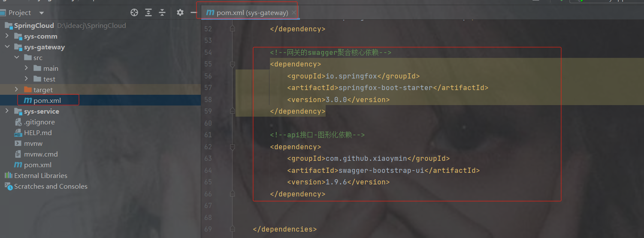Expand the main folder
The image size is (644, 238).
26,68
